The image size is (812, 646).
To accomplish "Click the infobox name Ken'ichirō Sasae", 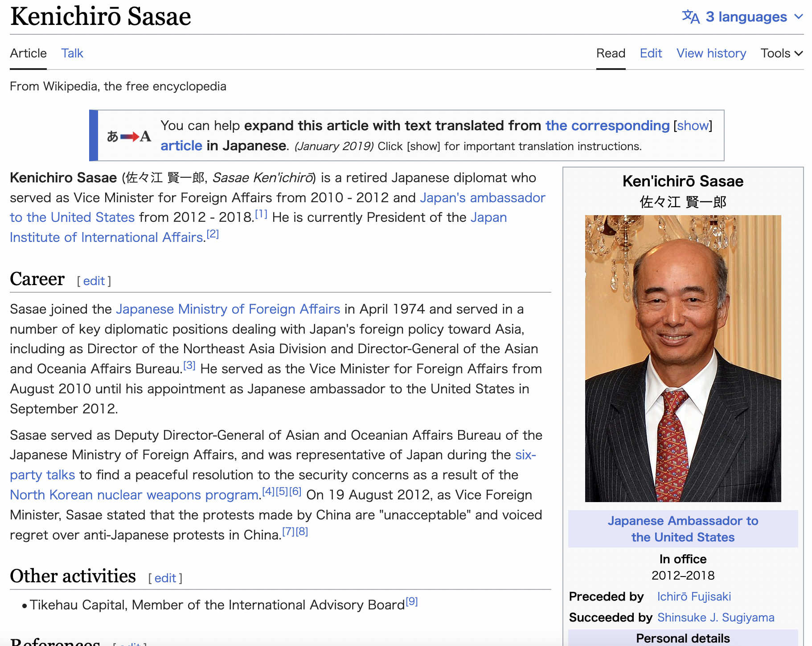I will click(x=683, y=181).
